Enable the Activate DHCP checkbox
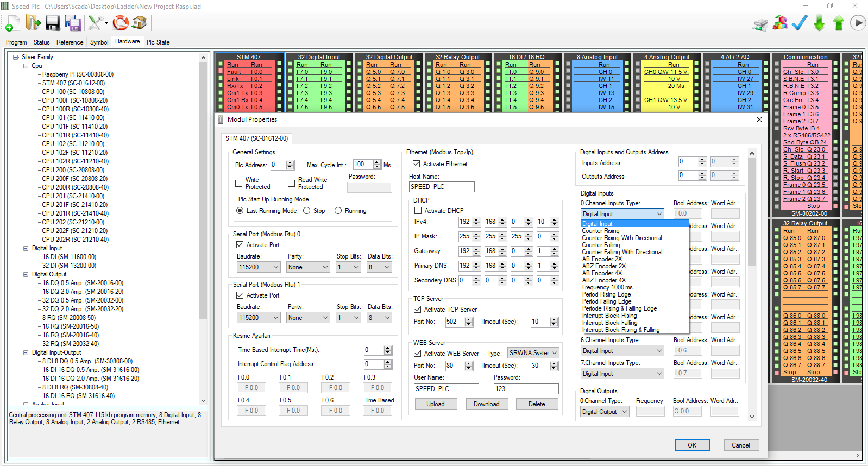This screenshot has width=868, height=466. [418, 211]
